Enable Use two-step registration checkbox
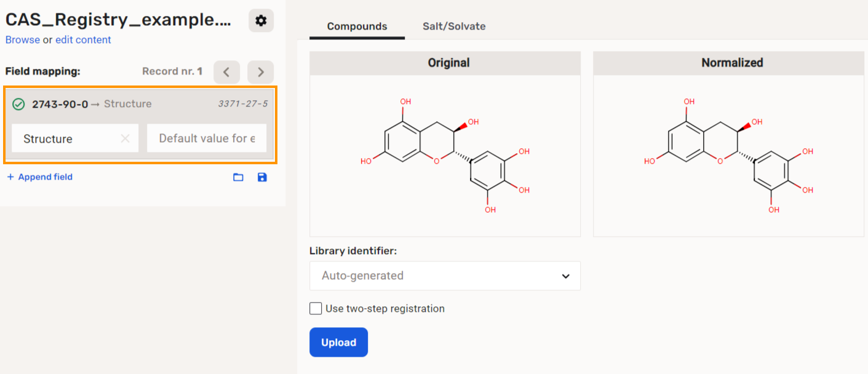Screen dimensions: 868x374 (316, 309)
